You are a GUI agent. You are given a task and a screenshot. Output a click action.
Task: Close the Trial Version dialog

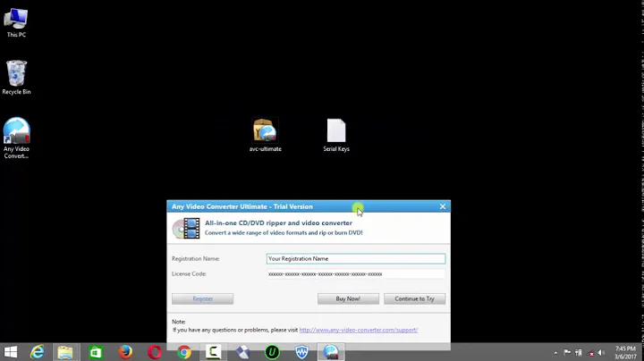point(443,206)
